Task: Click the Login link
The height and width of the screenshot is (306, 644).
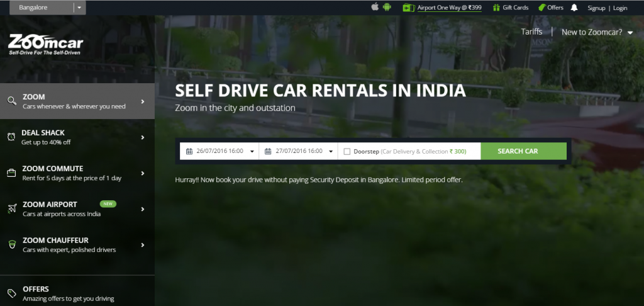Action: coord(620,8)
